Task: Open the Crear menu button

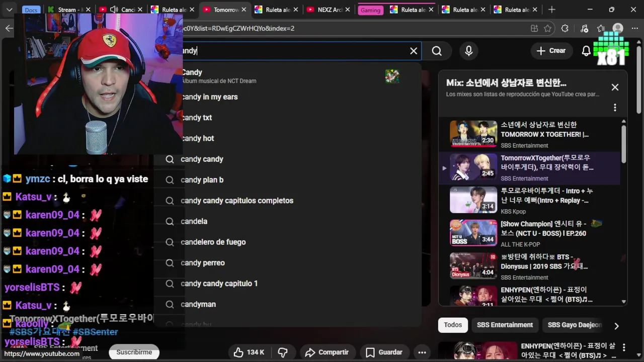Action: (x=551, y=51)
